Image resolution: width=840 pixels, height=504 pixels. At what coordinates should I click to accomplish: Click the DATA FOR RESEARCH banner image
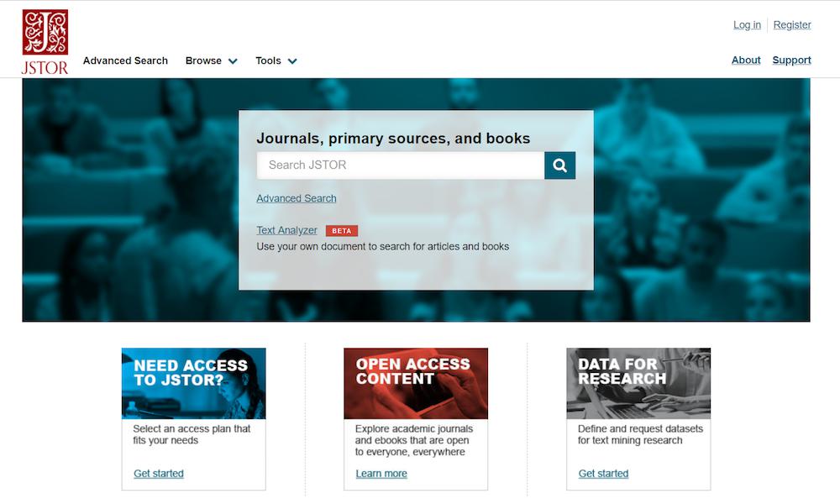pyautogui.click(x=637, y=383)
